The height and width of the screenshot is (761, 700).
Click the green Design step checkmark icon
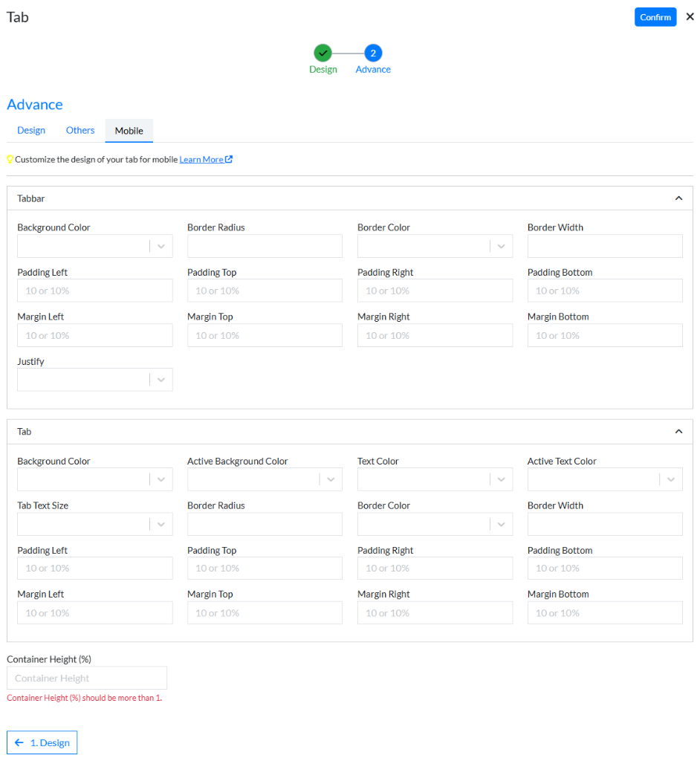point(323,53)
